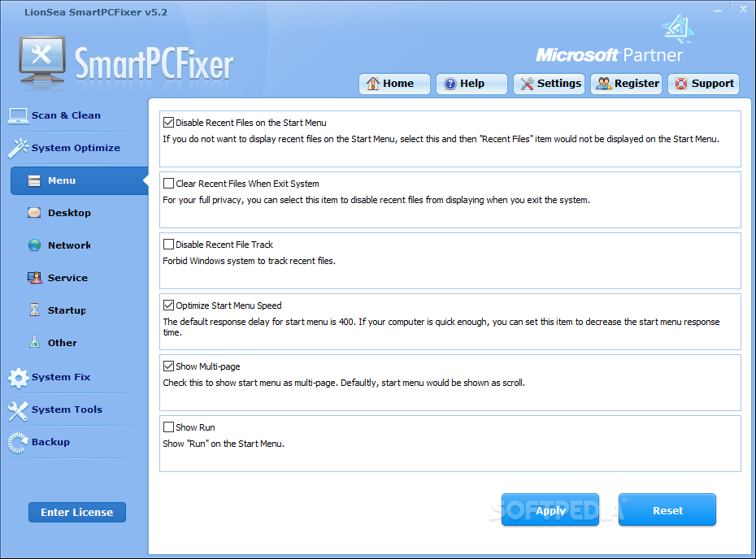756x559 pixels.
Task: Click the System Fix gear icon
Action: pyautogui.click(x=19, y=378)
